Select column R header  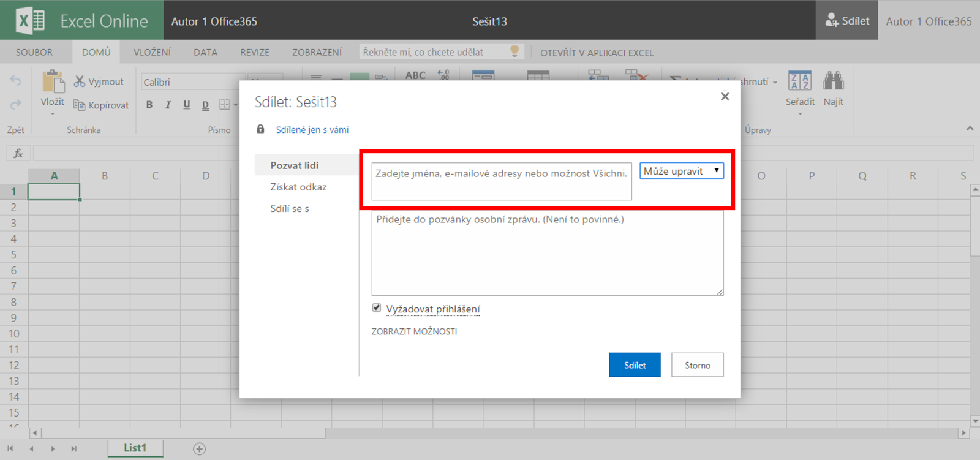pyautogui.click(x=913, y=176)
